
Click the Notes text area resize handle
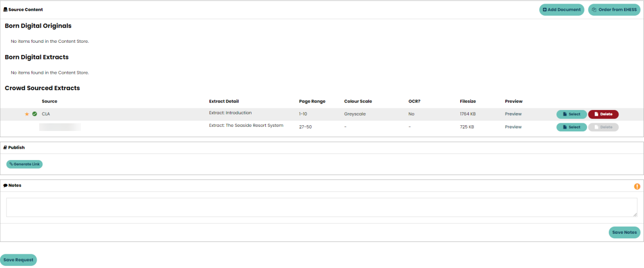(x=635, y=215)
